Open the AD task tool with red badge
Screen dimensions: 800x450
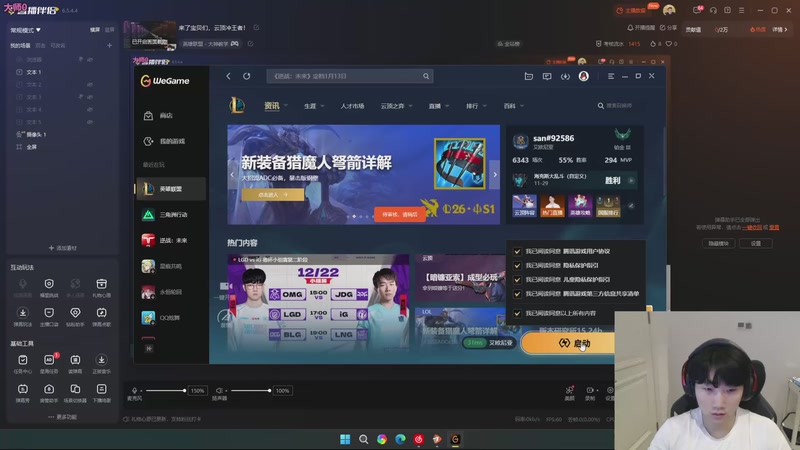coord(49,361)
